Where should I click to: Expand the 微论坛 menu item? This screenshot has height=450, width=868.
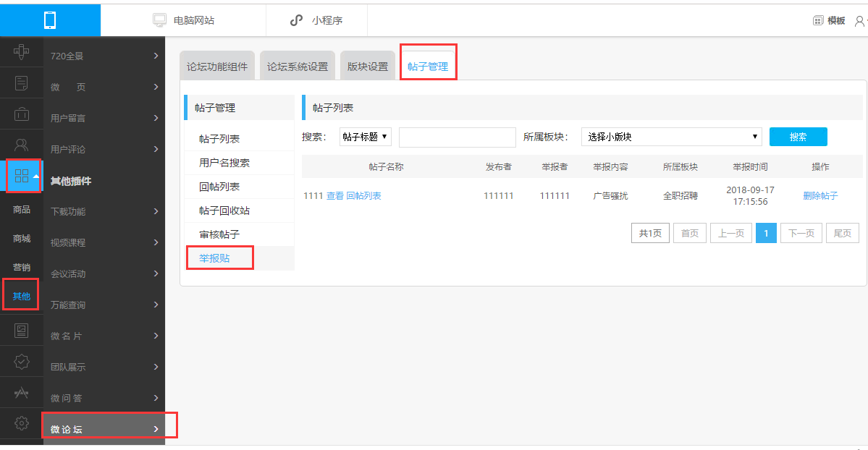coord(104,429)
